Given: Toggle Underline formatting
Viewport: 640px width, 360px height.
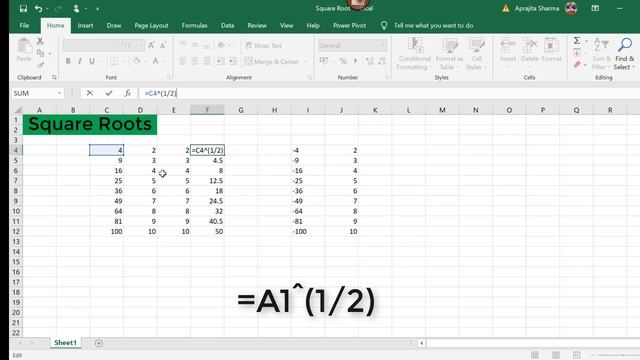Looking at the screenshot, I should point(92,61).
